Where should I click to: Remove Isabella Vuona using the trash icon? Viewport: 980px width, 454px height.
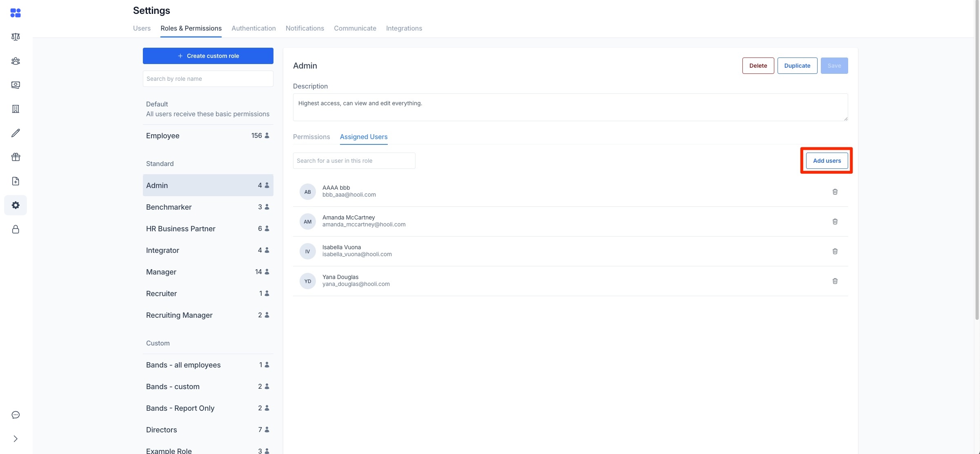[835, 251]
